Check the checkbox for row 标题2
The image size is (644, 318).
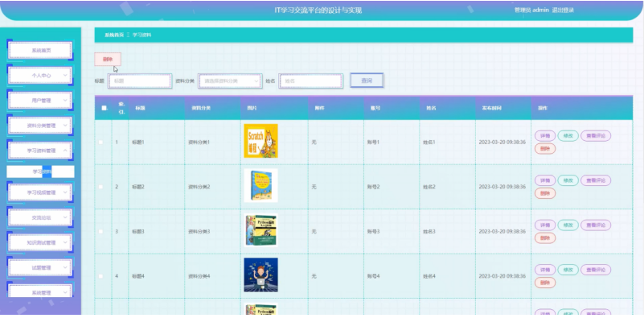point(101,187)
